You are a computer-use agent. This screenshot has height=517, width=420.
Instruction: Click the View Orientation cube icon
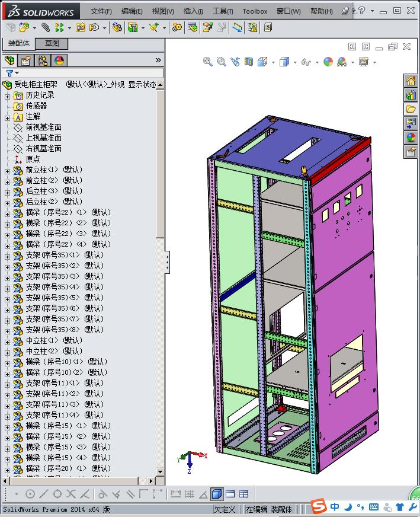[262, 62]
